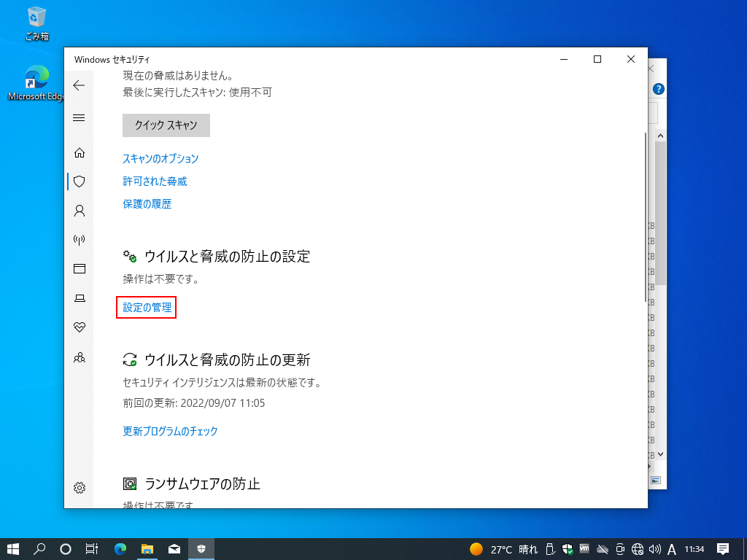This screenshot has width=747, height=560.
Task: Open the 許可された脅威 link
Action: coord(155,182)
